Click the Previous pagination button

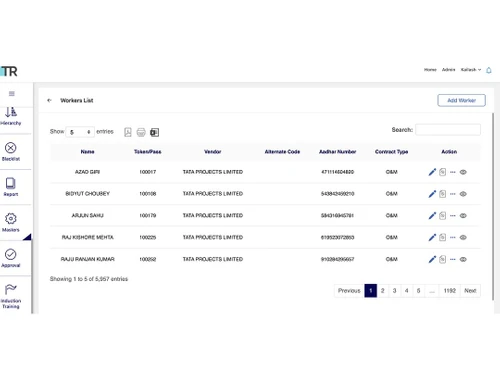(349, 291)
